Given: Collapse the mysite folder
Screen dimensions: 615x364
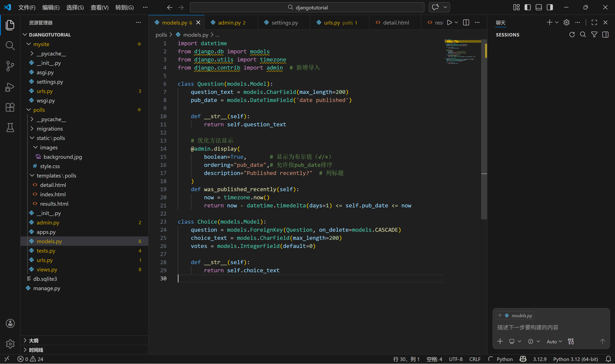Looking at the screenshot, I should pyautogui.click(x=41, y=44).
